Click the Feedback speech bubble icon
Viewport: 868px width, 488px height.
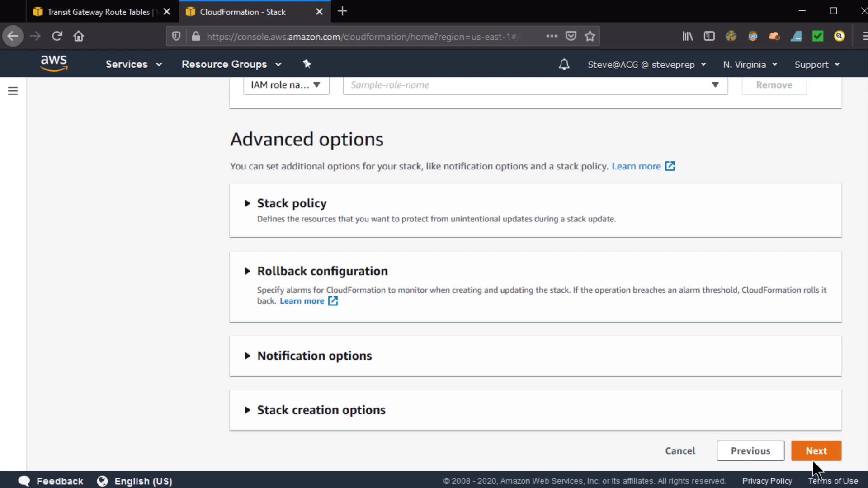tap(24, 481)
